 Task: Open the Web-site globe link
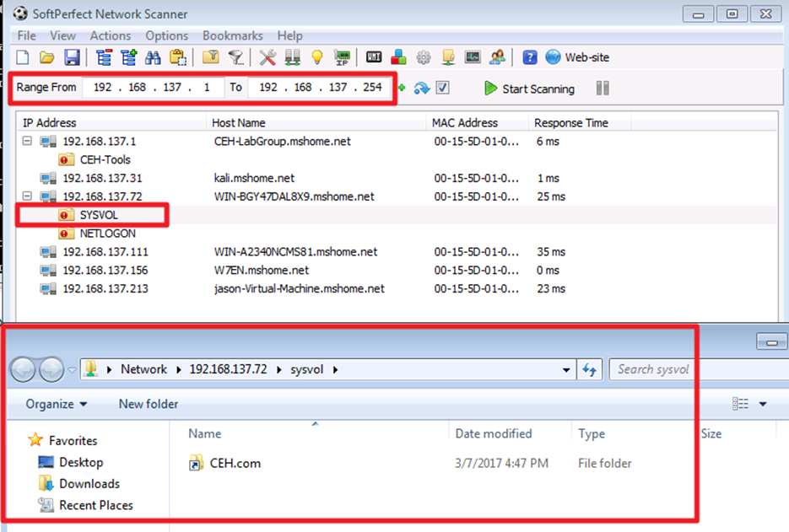[577, 57]
